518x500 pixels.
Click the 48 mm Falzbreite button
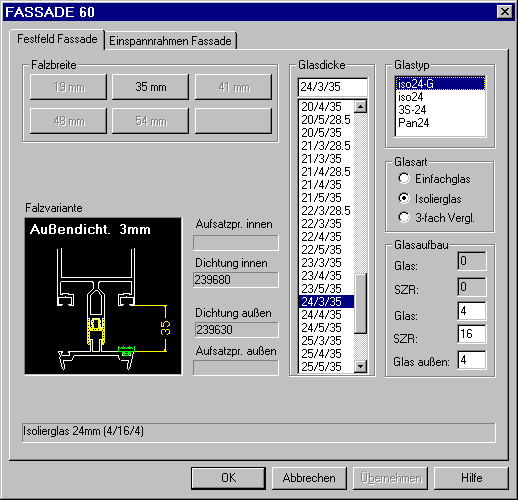(x=68, y=121)
